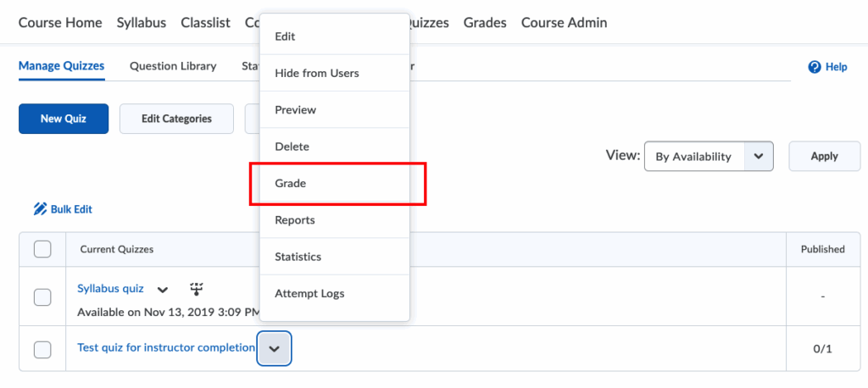The height and width of the screenshot is (388, 868).
Task: Choose Grade from the context menu
Action: [291, 183]
